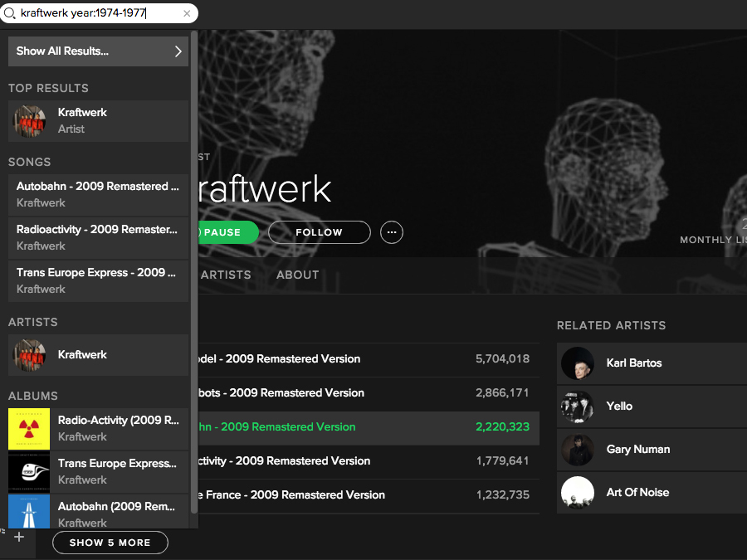Open the Trans Europe Express album cover
Viewport: 747px width, 560px height.
(x=29, y=472)
